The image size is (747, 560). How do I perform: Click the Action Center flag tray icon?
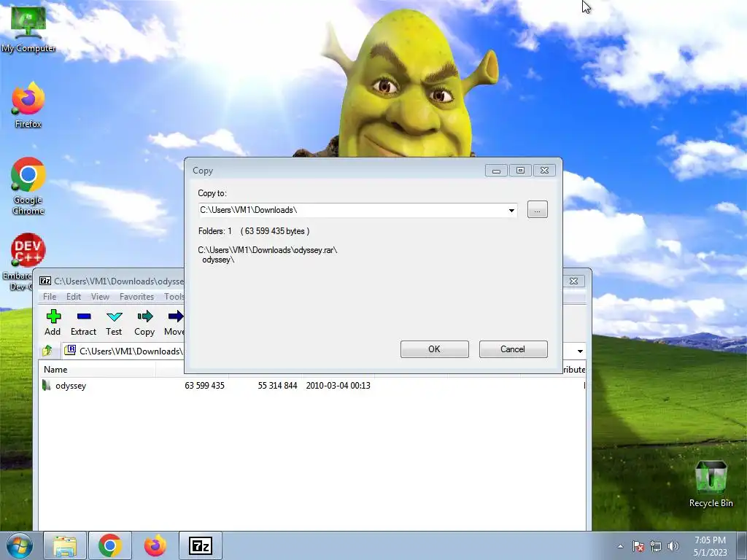point(638,546)
